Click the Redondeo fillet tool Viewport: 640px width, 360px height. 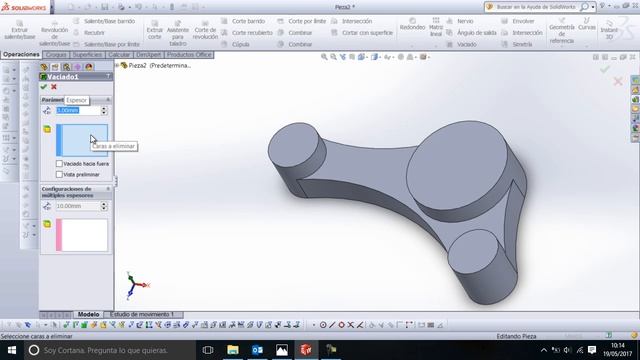point(412,24)
